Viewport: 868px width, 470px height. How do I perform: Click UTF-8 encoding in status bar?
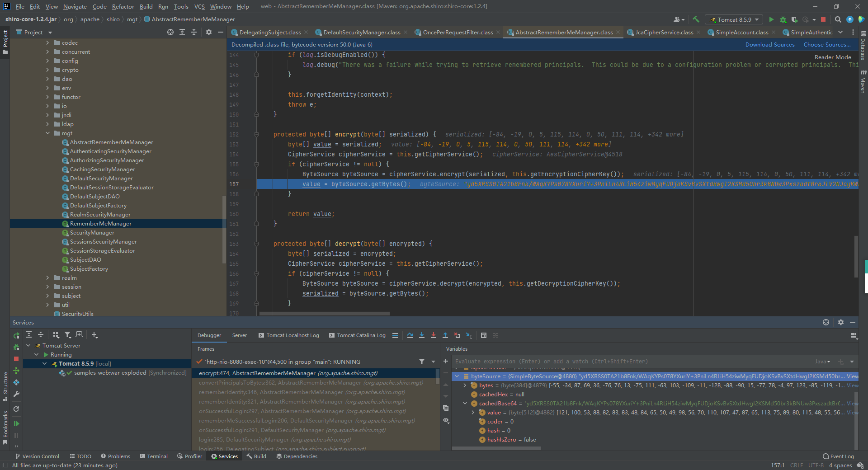pos(816,465)
